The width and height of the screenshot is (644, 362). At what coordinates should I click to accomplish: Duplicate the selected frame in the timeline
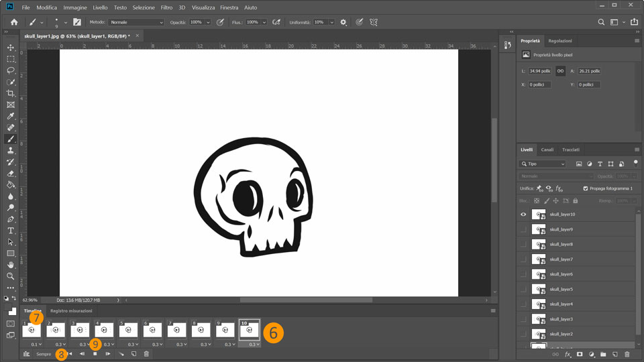[x=133, y=354]
